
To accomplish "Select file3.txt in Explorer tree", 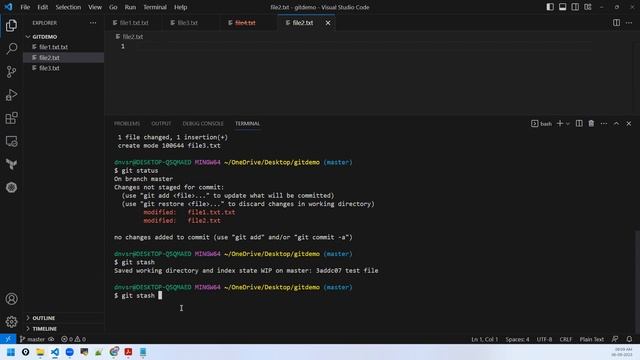I will (64, 68).
